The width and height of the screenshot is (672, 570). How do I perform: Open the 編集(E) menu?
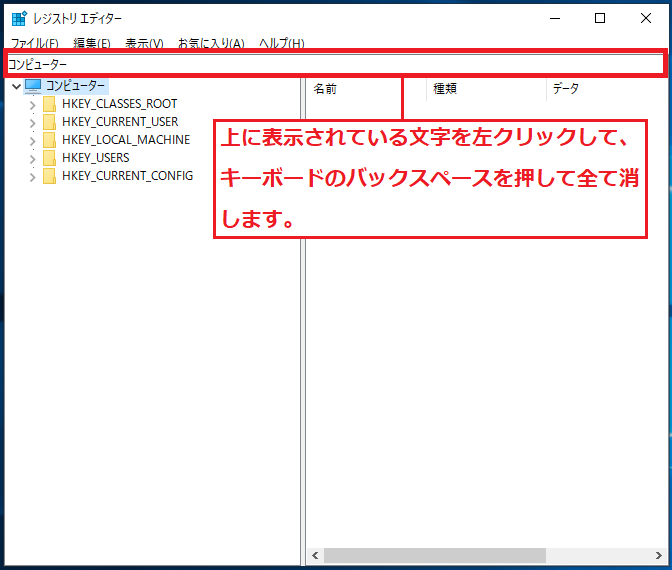tap(92, 43)
